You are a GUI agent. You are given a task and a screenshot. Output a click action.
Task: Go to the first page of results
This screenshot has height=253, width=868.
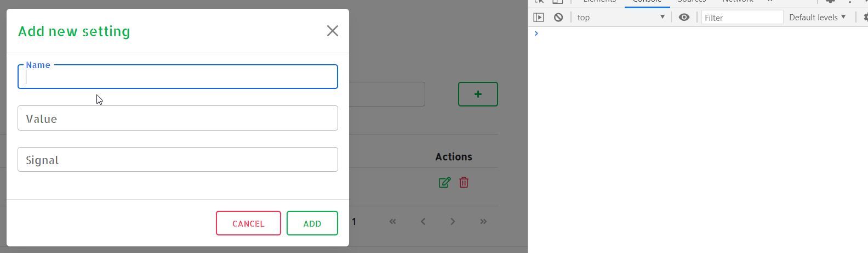(392, 222)
